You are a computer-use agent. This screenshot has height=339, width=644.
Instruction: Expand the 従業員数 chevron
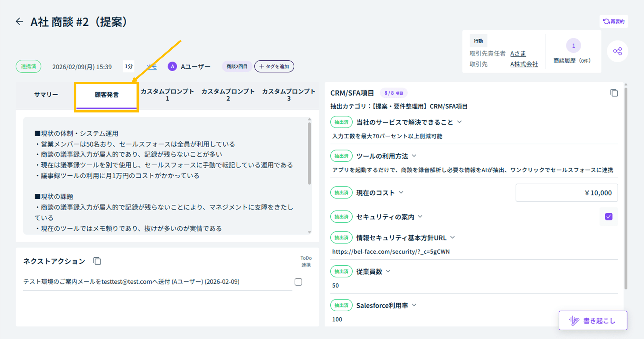[388, 271]
